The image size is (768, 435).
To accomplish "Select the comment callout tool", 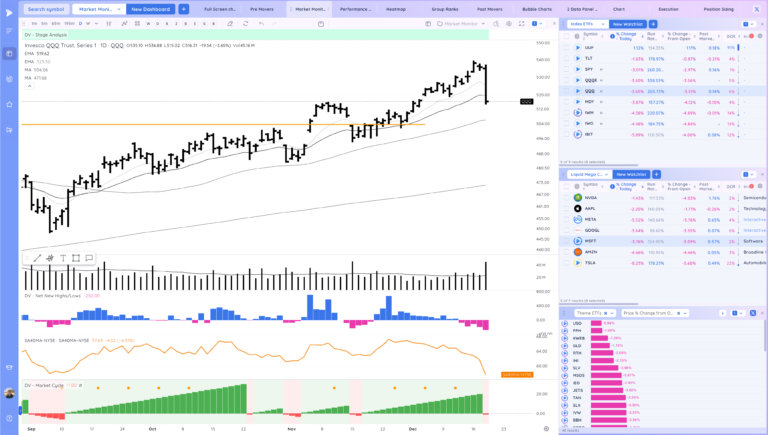I will [88, 258].
